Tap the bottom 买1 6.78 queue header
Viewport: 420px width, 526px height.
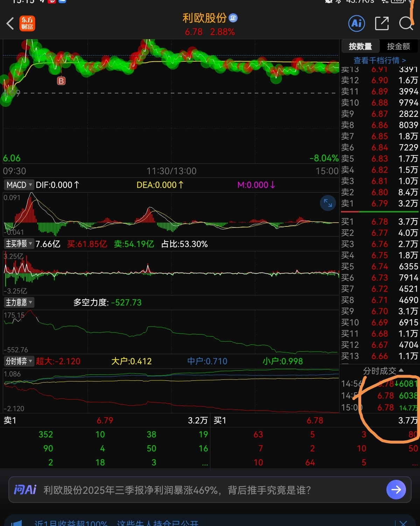pyautogui.click(x=315, y=420)
